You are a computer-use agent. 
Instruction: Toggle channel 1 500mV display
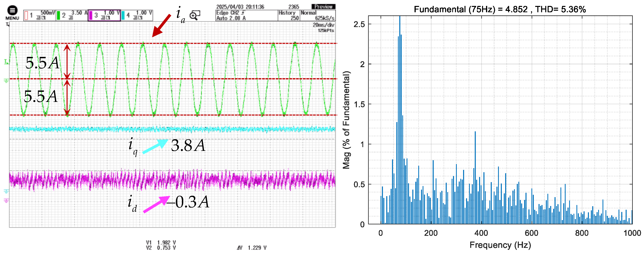(x=39, y=15)
